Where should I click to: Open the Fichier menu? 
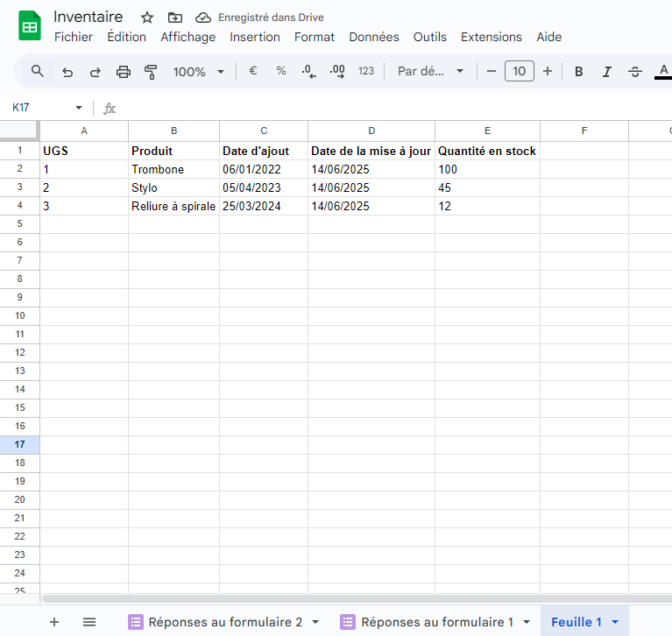[74, 37]
